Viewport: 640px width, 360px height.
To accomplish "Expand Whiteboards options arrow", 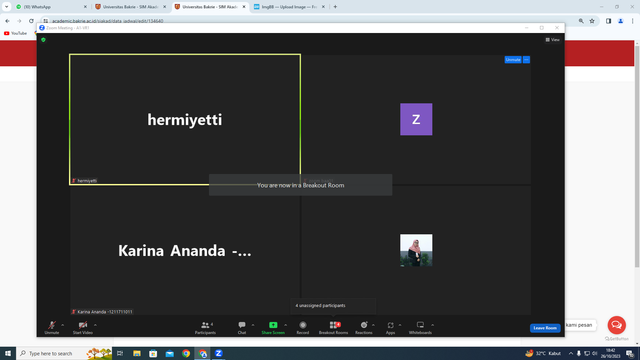I will [432, 325].
